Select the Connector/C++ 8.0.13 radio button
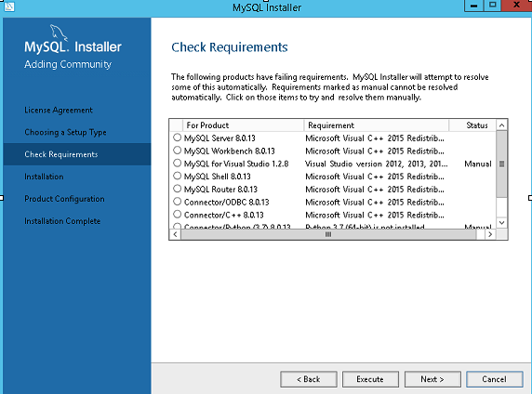Viewport: 532px width, 394px height. pos(177,215)
